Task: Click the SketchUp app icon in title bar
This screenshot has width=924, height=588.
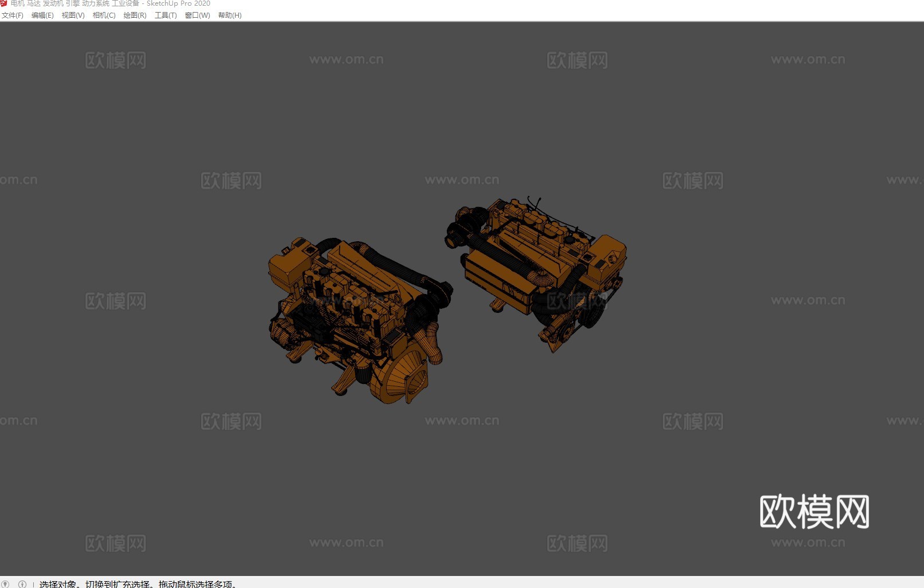Action: [x=3, y=3]
